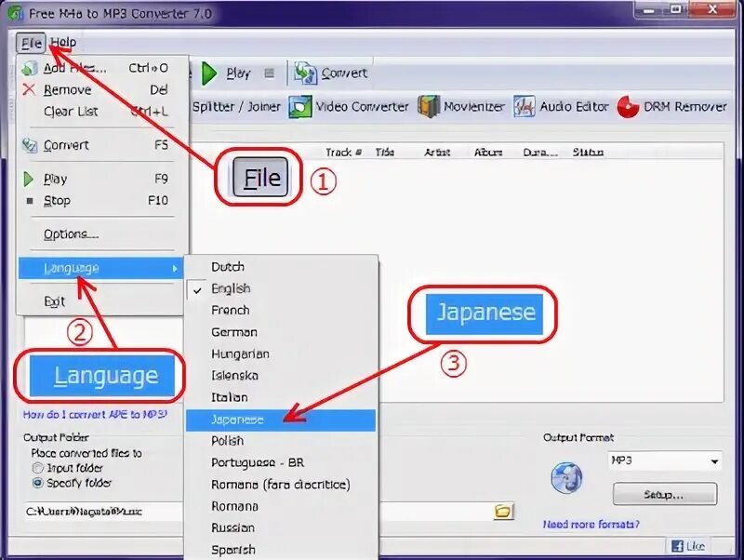Sort by Title column header
Viewport: 744px width, 560px height.
point(385,153)
